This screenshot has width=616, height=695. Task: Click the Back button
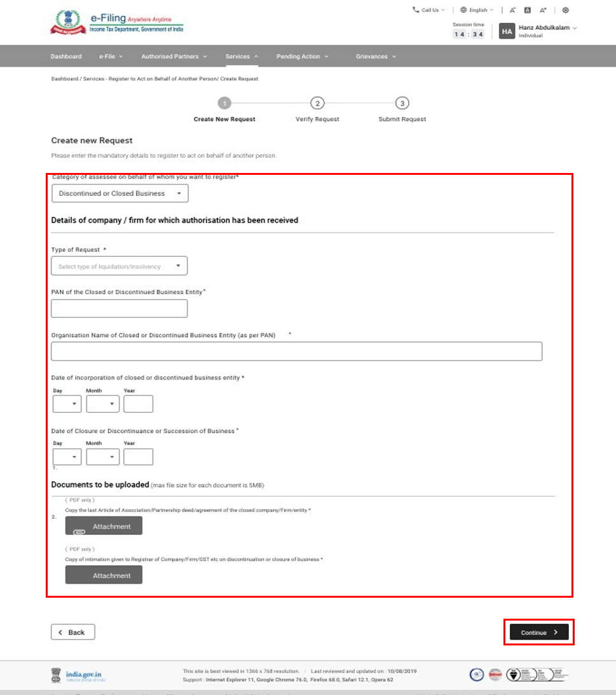[x=72, y=632]
